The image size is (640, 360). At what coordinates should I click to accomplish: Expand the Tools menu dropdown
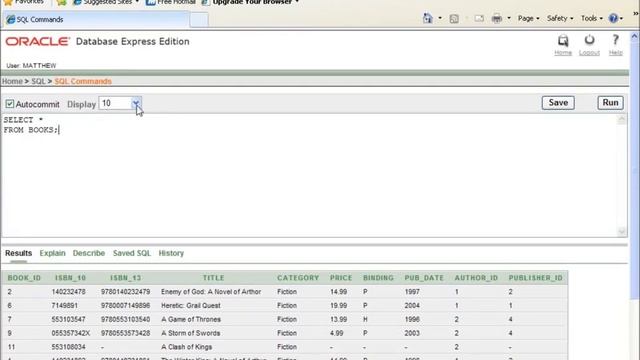(x=591, y=18)
